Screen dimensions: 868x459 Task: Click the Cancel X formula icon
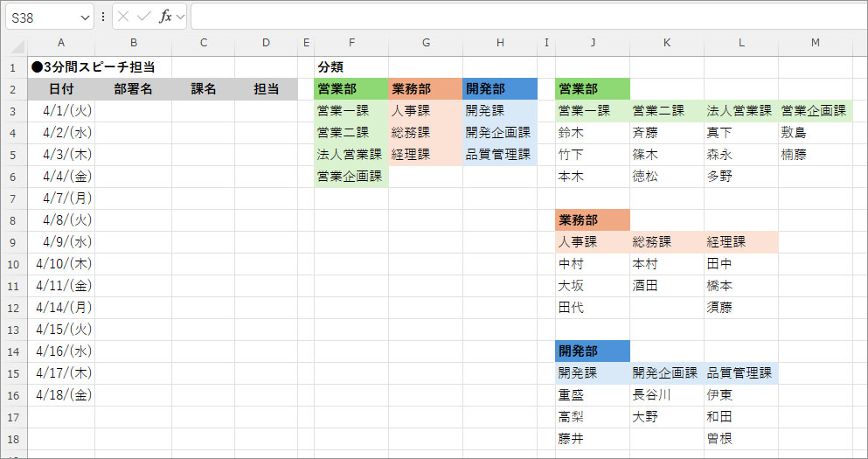pos(123,17)
